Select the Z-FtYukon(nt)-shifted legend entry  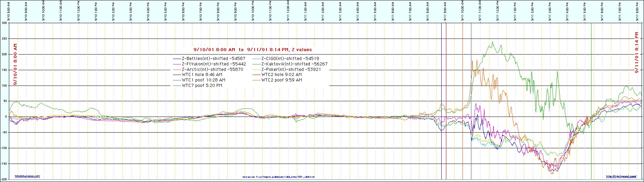214,64
